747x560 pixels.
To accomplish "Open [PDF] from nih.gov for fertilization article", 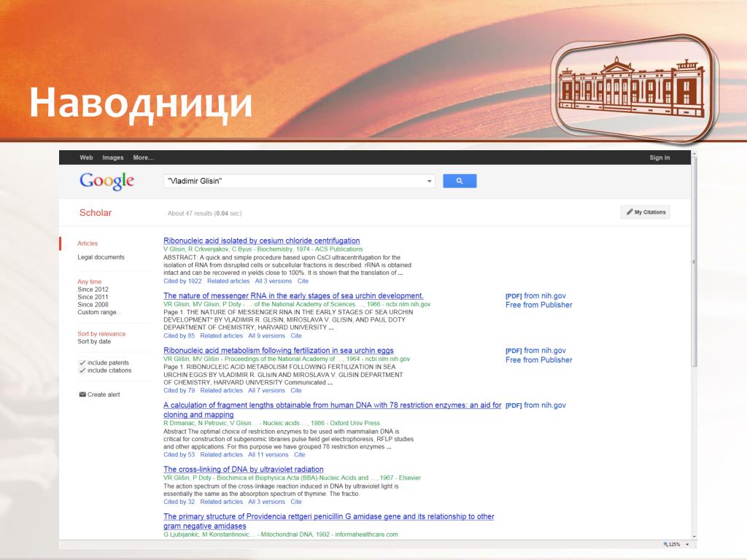I will (x=535, y=351).
